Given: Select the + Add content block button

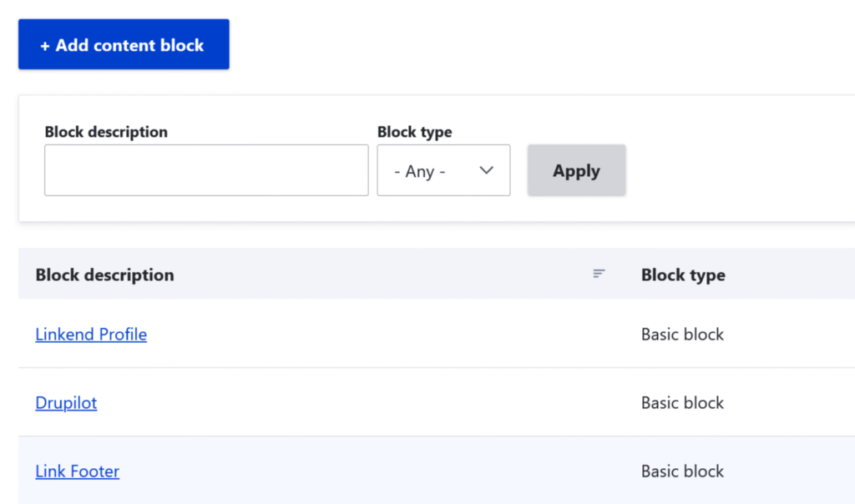Looking at the screenshot, I should 123,44.
